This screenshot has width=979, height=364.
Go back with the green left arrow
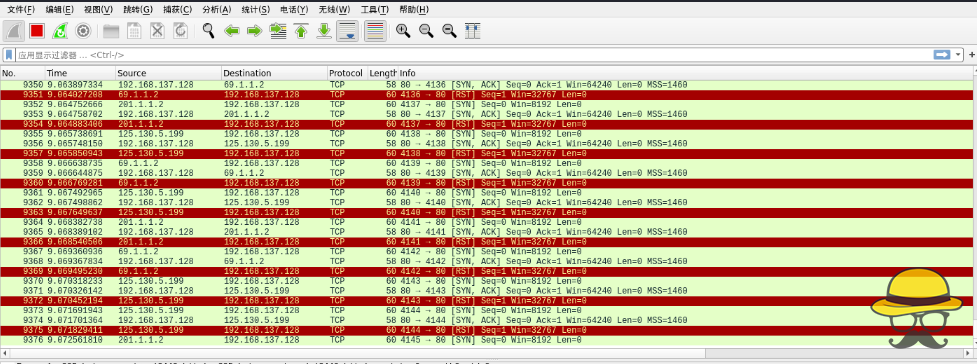click(x=232, y=31)
